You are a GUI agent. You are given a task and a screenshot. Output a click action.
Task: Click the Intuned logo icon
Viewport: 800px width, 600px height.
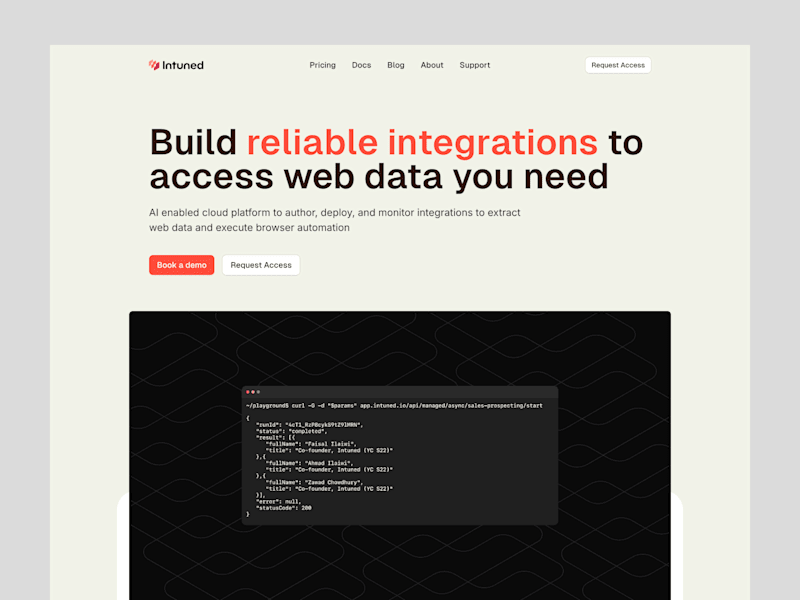pos(154,65)
